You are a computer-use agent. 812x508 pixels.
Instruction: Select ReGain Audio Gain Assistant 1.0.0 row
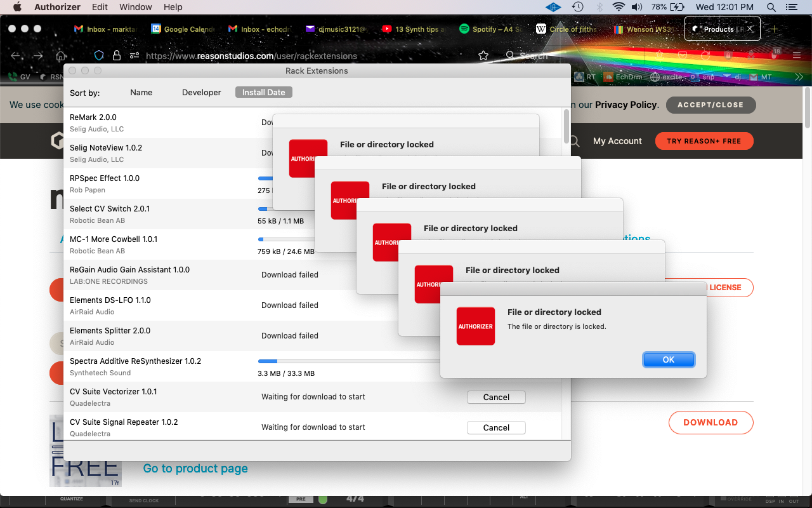point(312,275)
